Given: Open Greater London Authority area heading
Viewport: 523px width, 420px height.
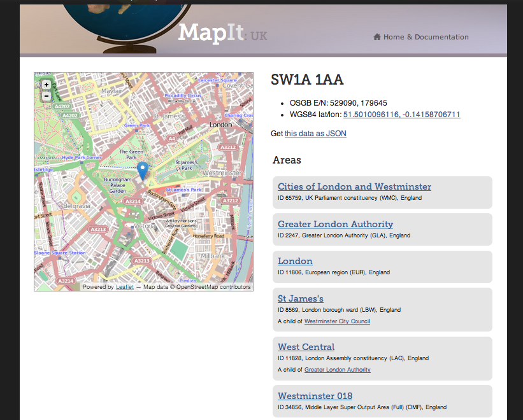Looking at the screenshot, I should (x=336, y=224).
